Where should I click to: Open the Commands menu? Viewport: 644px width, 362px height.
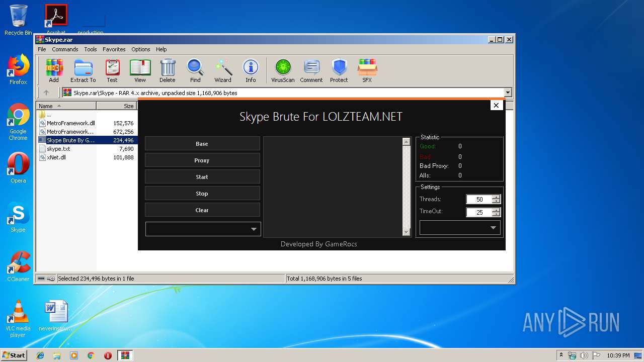pos(65,49)
